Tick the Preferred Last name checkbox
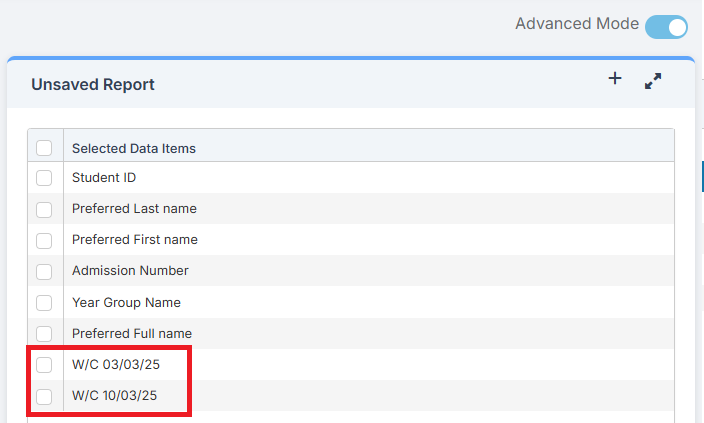Screen dimensions: 704x423 [x=44, y=209]
